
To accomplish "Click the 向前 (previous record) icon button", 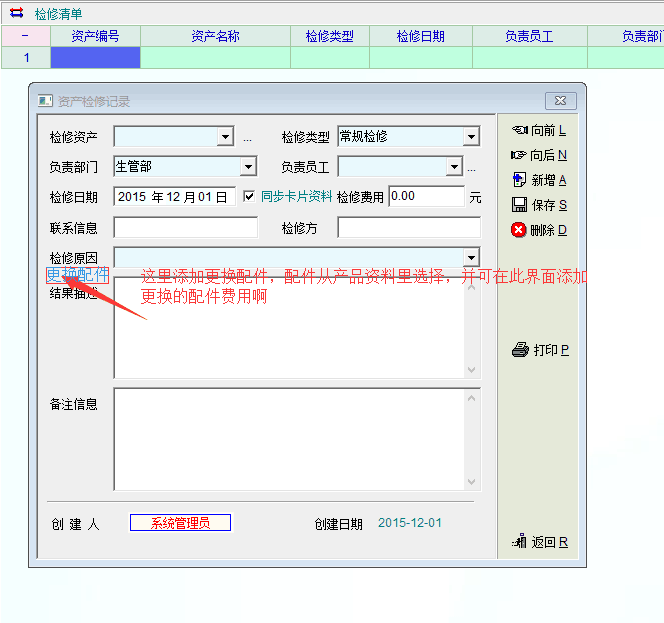I will [x=538, y=130].
